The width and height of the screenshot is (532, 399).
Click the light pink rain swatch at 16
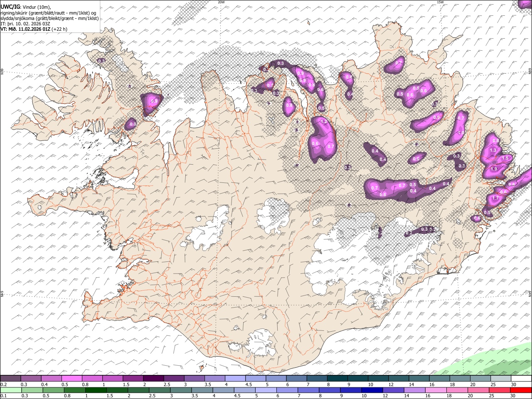(x=435, y=390)
